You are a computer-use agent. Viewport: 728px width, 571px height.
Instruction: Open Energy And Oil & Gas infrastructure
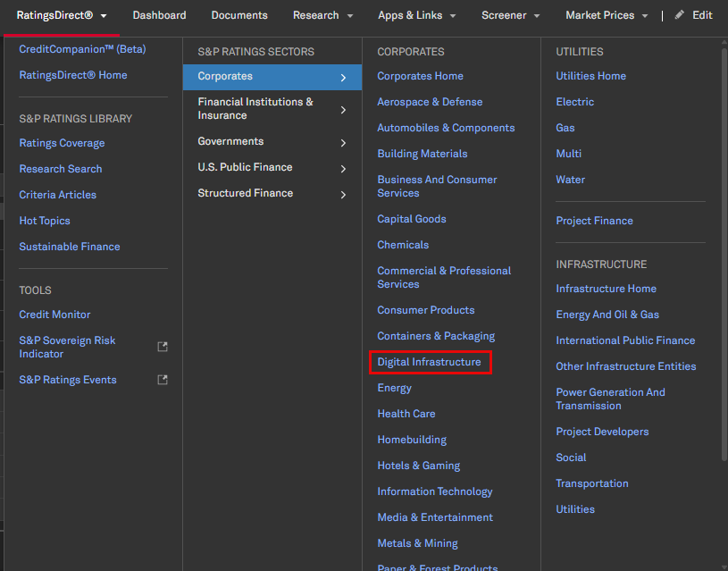click(607, 315)
